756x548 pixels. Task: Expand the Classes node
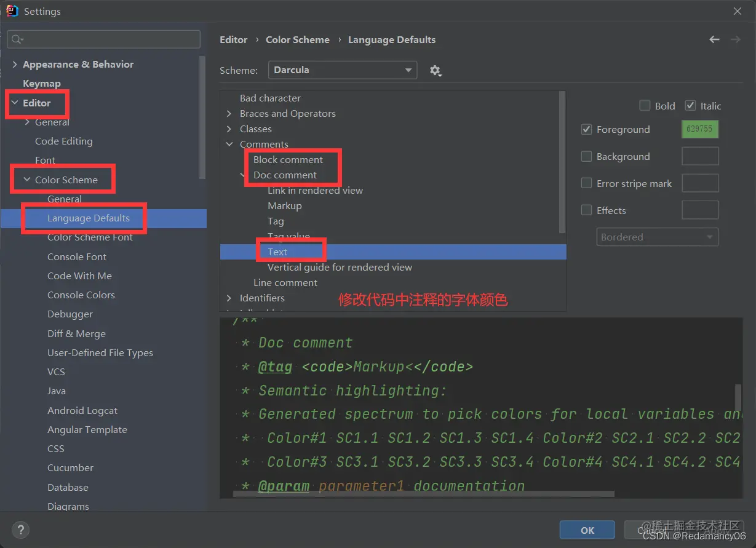229,129
